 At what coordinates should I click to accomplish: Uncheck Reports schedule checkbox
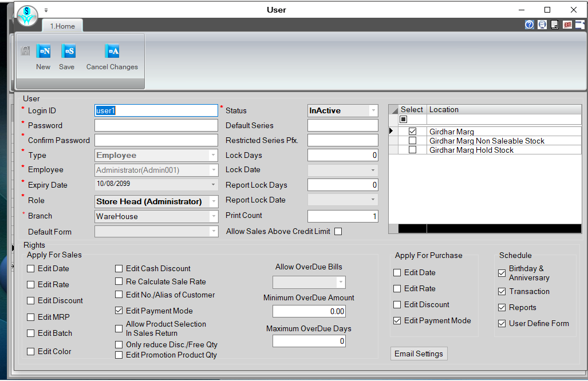click(502, 308)
